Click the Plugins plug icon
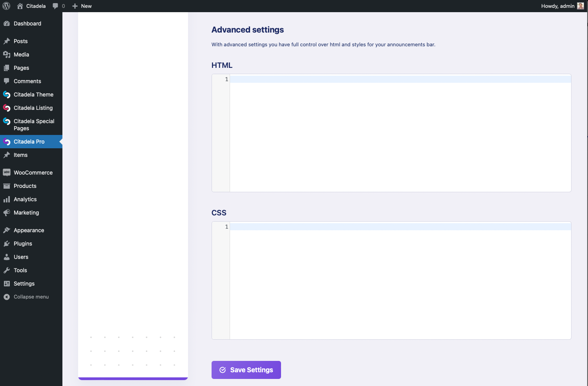588x386 pixels. [7, 244]
